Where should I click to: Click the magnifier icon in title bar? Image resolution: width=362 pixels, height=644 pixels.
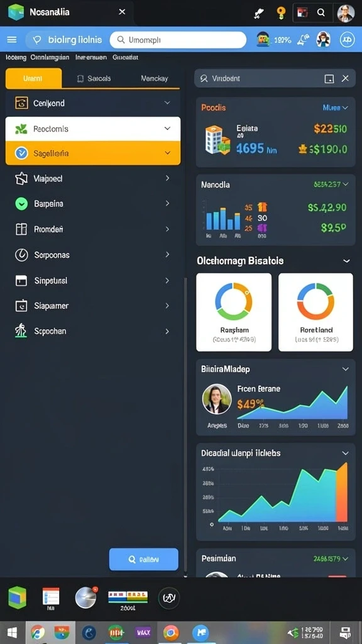click(321, 13)
